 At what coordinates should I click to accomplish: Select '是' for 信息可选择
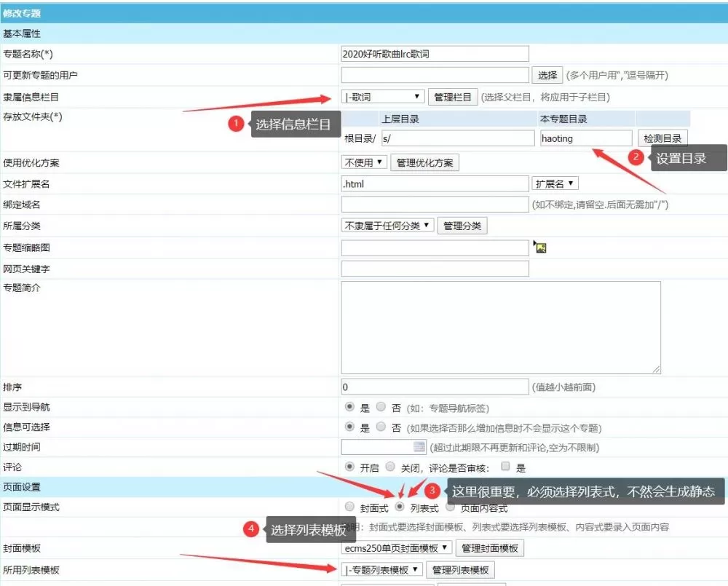pos(349,427)
